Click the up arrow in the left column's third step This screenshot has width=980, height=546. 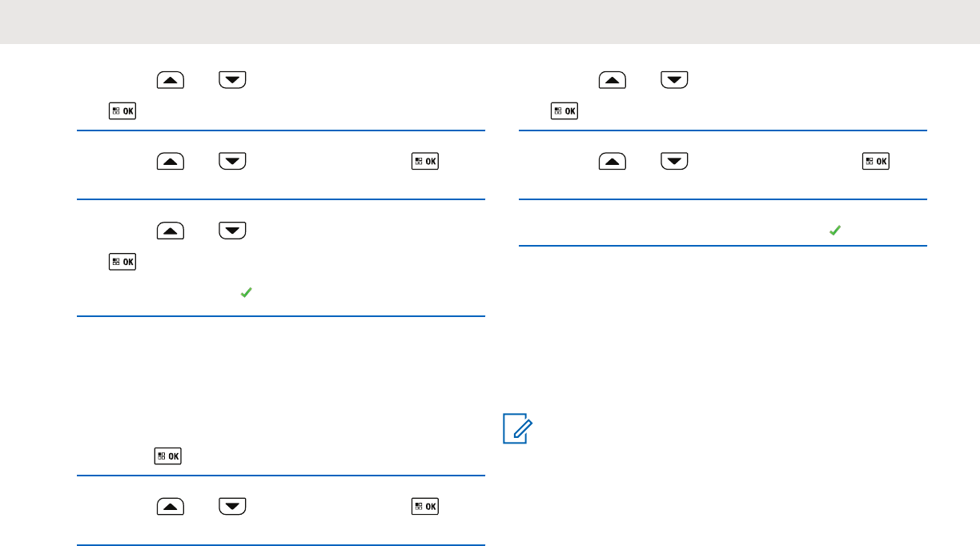tap(171, 232)
